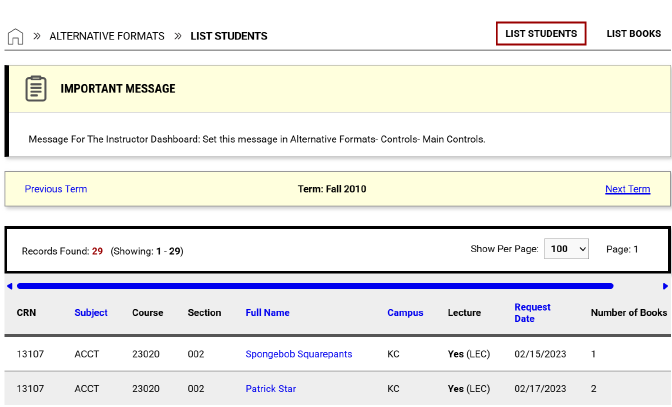Open the LIST STUDENTS tab
The width and height of the screenshot is (672, 407).
(541, 33)
